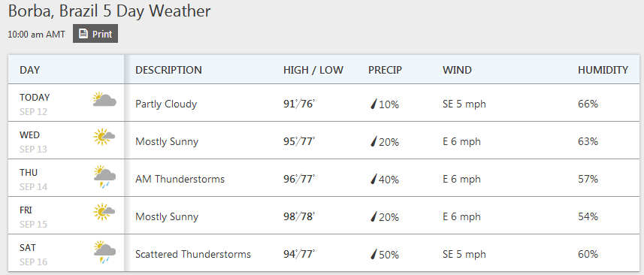Click Thursday's thunderstorm weather icon
The height and width of the screenshot is (275, 644).
point(104,177)
